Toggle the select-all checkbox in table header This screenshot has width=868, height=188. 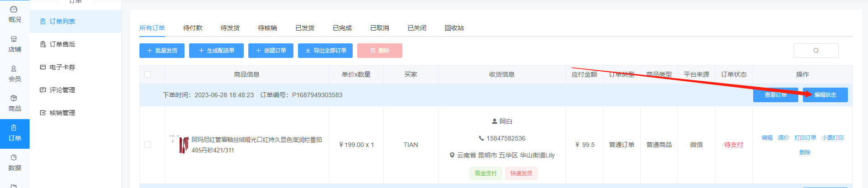[148, 74]
